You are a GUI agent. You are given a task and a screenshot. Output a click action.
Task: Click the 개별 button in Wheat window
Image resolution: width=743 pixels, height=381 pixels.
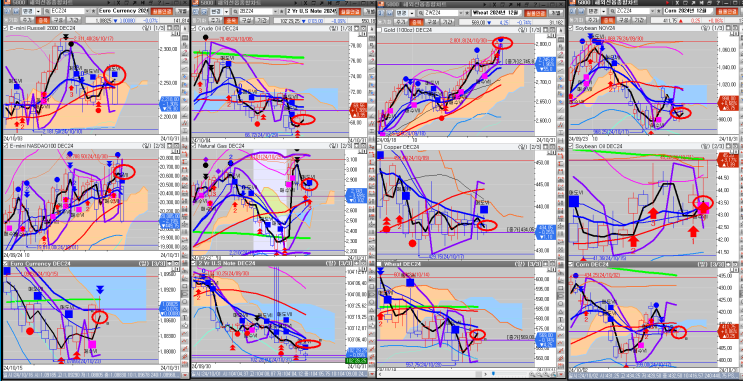click(x=556, y=13)
